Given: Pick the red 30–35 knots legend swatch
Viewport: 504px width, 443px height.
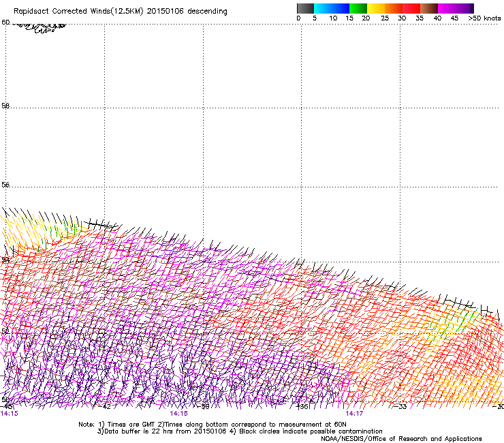Looking at the screenshot, I should (x=411, y=8).
